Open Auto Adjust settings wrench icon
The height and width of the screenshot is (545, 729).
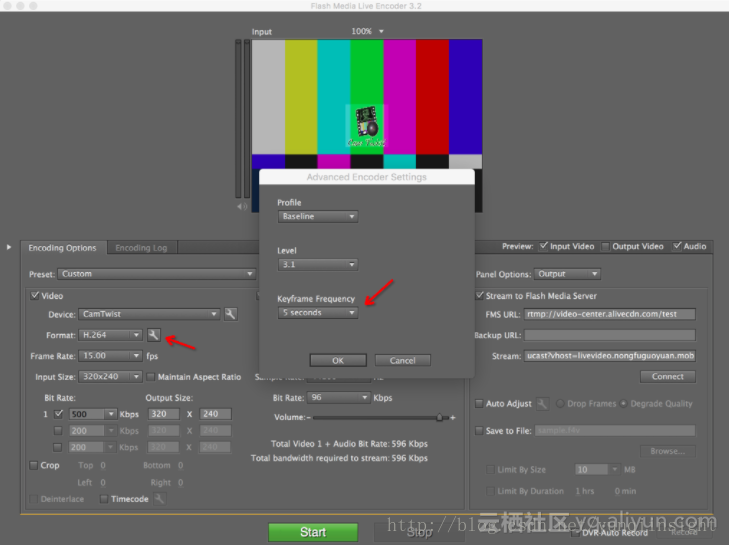pos(542,404)
